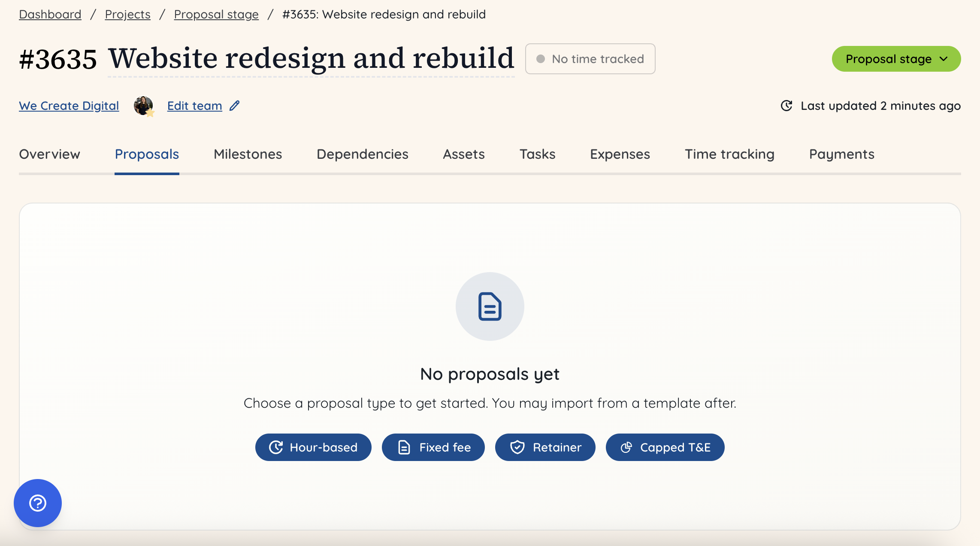The height and width of the screenshot is (546, 980).
Task: Select the Dependencies tab
Action: (x=362, y=154)
